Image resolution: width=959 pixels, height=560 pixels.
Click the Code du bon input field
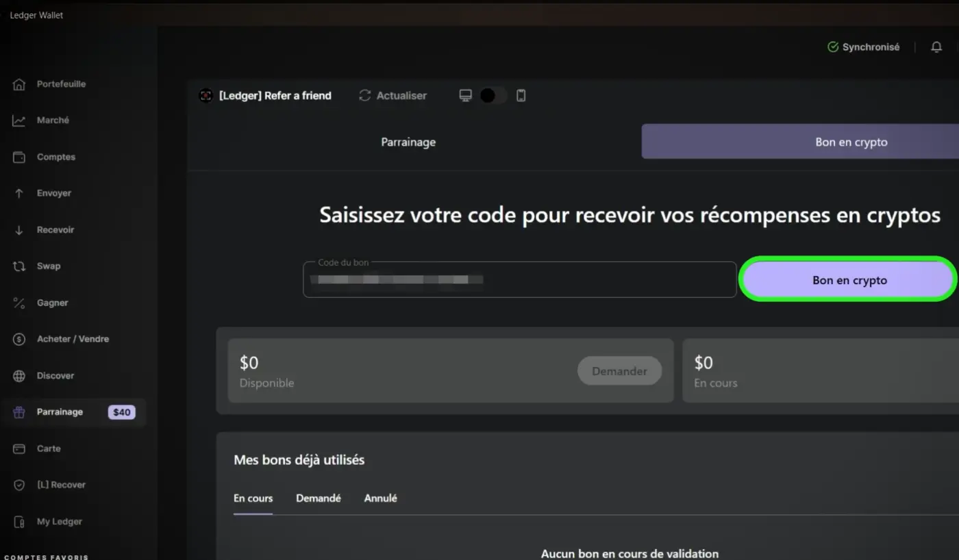(519, 279)
